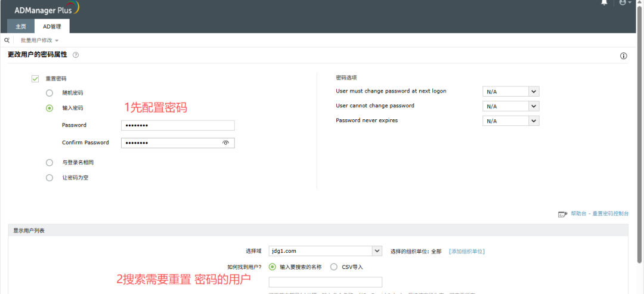The width and height of the screenshot is (644, 294).
Task: Open the help question mark icon
Action: (x=76, y=55)
